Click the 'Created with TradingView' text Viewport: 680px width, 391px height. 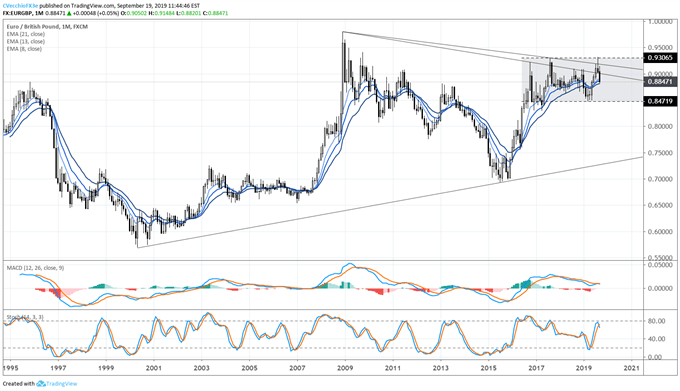pyautogui.click(x=40, y=384)
